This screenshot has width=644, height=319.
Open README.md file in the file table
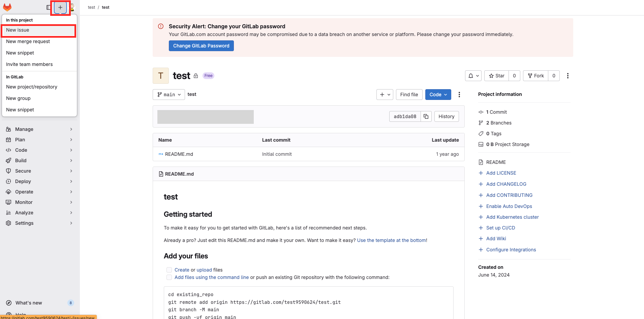tap(179, 154)
